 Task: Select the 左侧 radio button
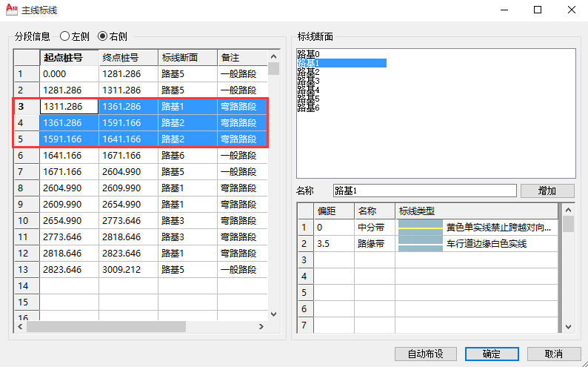(x=65, y=36)
